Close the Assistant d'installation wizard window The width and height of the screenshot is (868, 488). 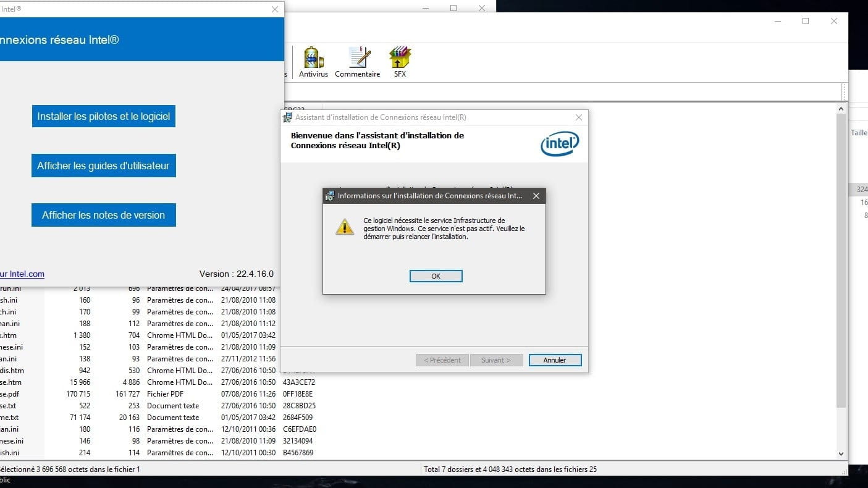578,117
